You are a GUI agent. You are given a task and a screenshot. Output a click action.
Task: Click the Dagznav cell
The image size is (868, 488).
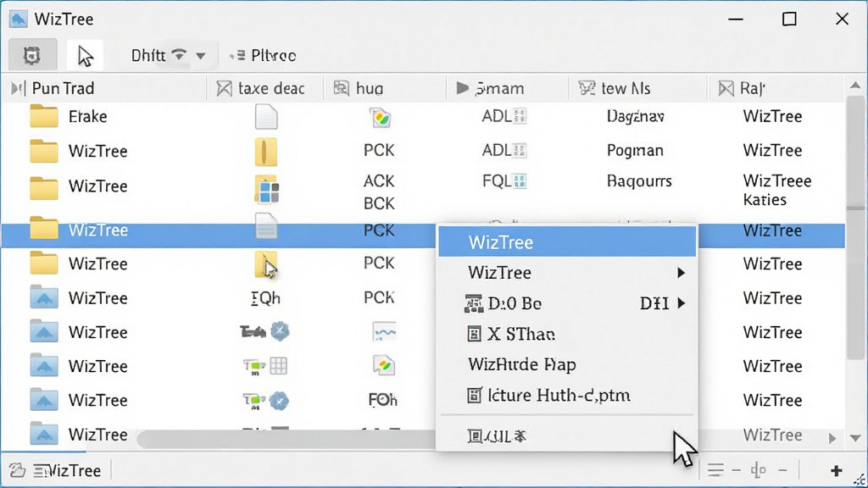coord(635,116)
